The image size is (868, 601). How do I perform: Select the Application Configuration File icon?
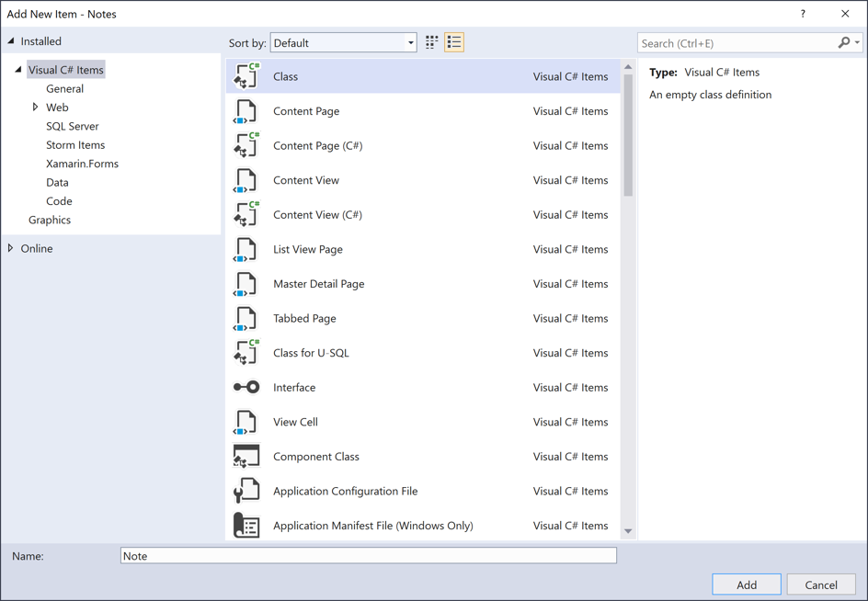click(246, 490)
